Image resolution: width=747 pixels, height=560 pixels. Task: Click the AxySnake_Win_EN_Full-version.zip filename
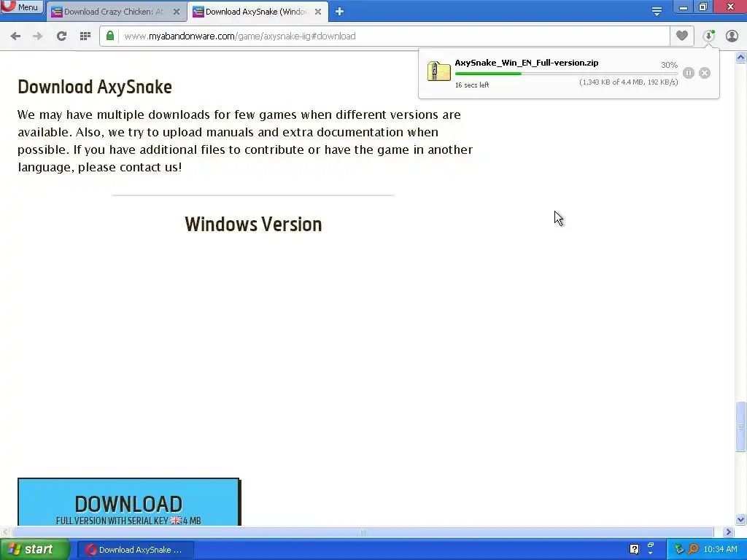coord(527,63)
